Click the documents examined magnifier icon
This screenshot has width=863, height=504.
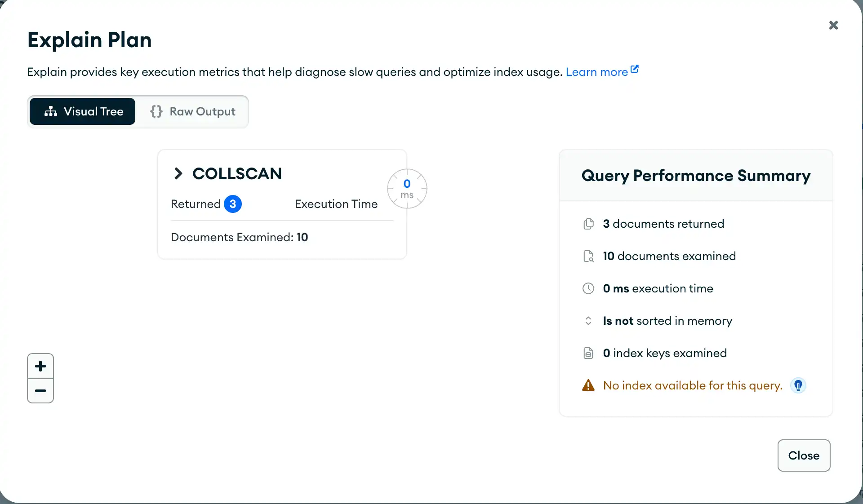coord(588,256)
